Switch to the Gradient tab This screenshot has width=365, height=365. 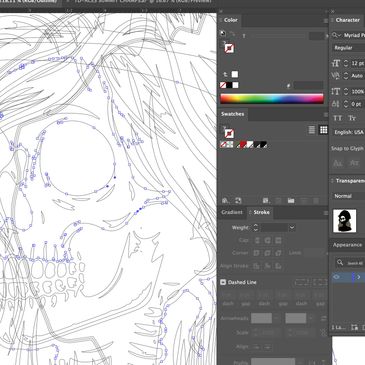point(232,212)
